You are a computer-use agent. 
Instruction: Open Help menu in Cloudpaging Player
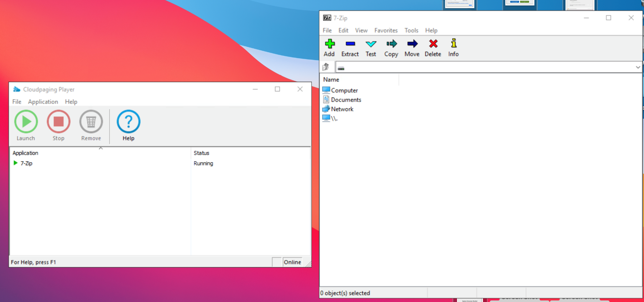(x=71, y=101)
